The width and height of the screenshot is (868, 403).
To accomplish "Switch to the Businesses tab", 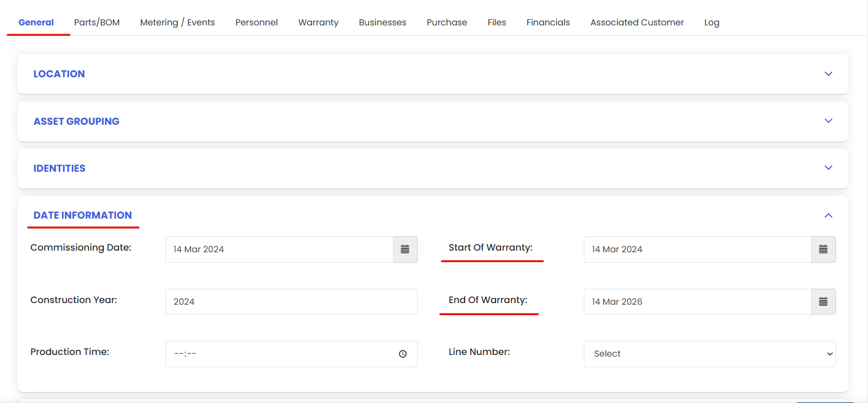I will tap(382, 23).
